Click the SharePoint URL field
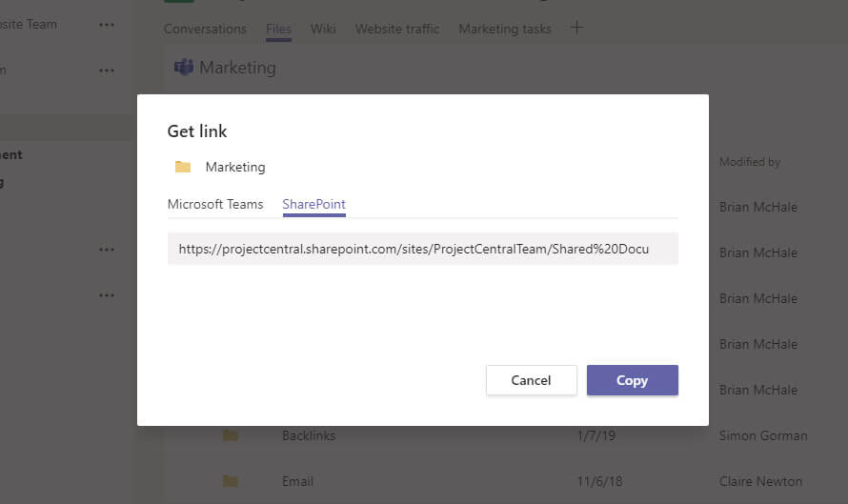848x504 pixels. point(422,249)
